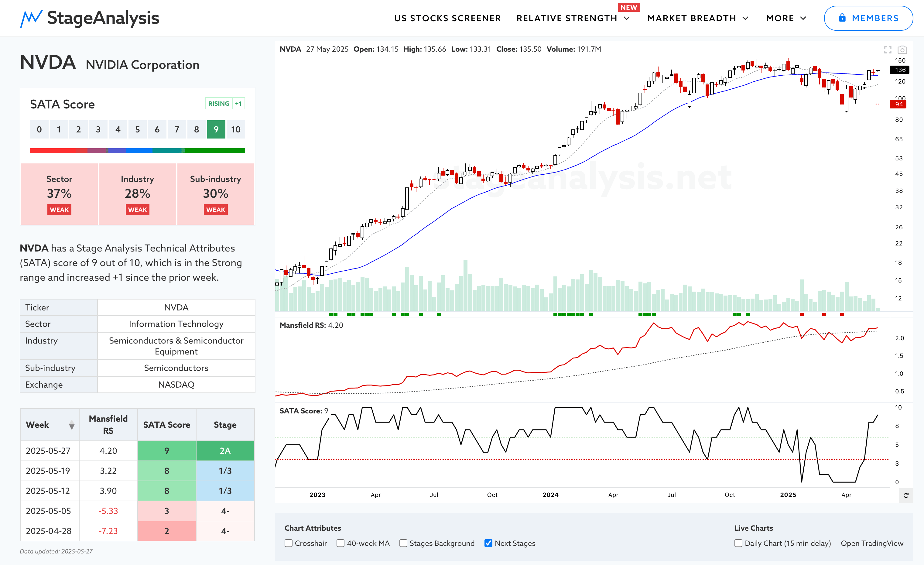Click Semiconductors & Semiconductor Equipment industry value
Screen dimensions: 924x565
click(x=176, y=346)
